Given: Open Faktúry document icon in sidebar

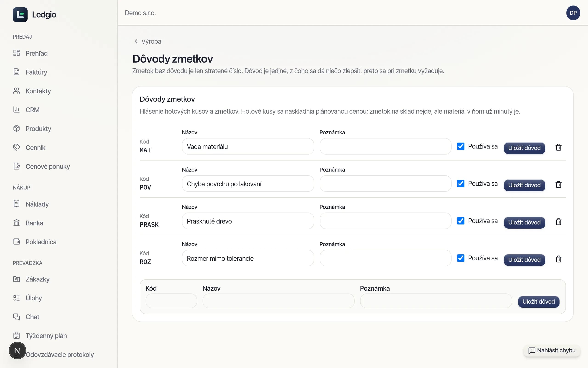Looking at the screenshot, I should pos(17,72).
